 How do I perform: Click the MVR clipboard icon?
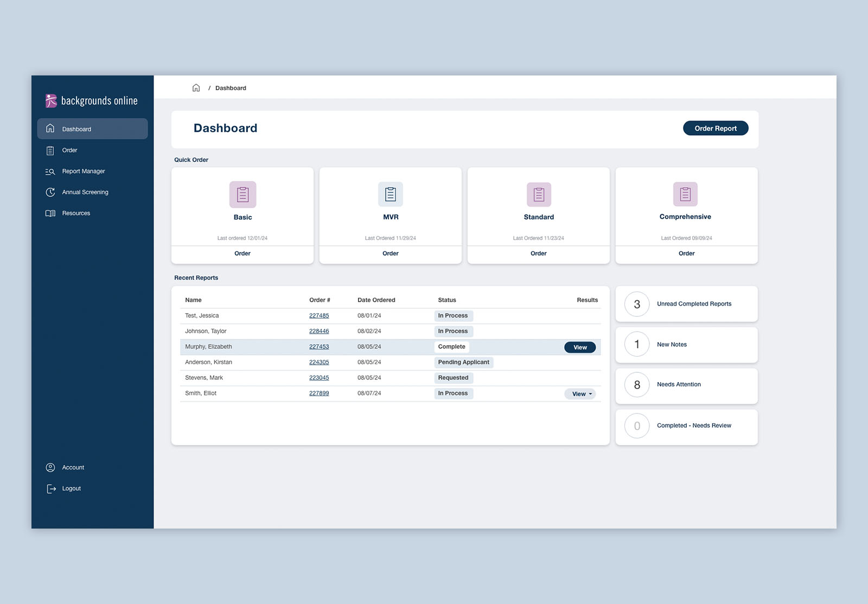click(x=391, y=194)
